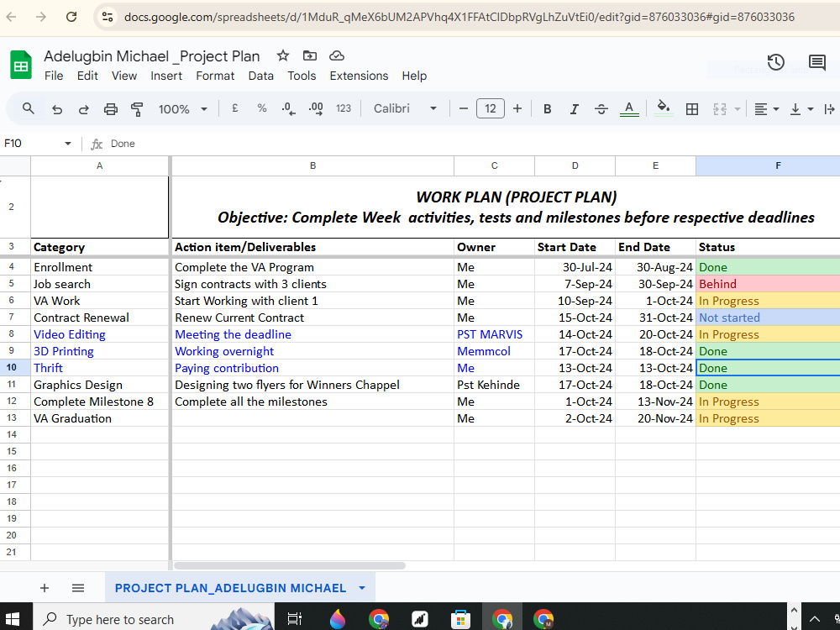Screen dimensions: 840x630
Task: Print the spreadsheet
Action: click(x=110, y=109)
